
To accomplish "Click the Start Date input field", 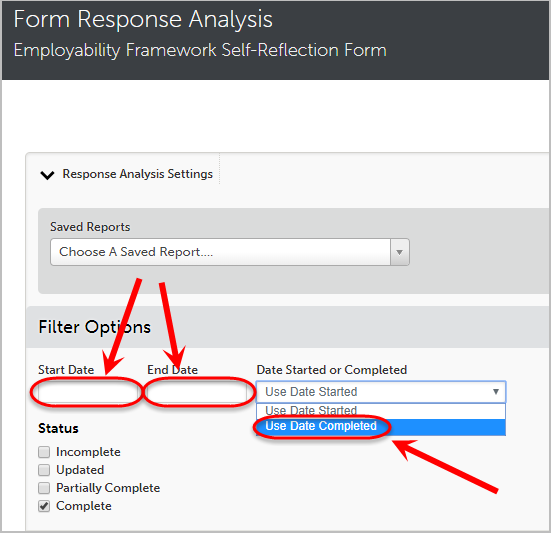I will (87, 392).
